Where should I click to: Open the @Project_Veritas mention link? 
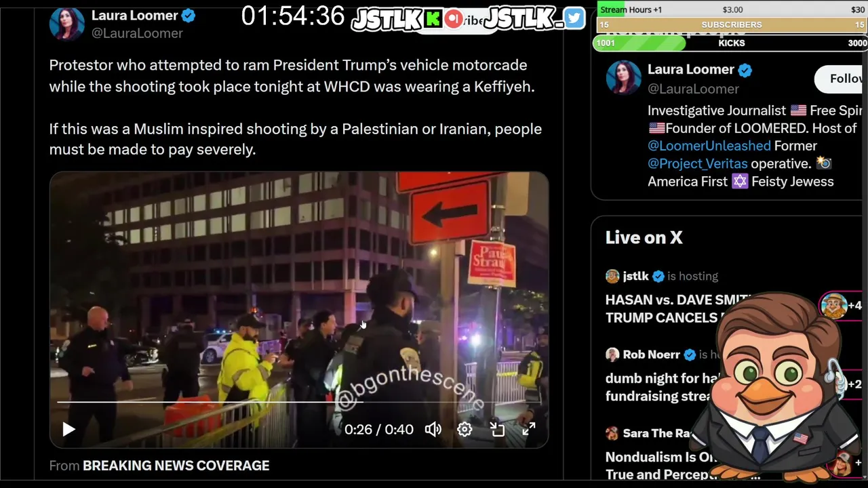click(x=697, y=163)
